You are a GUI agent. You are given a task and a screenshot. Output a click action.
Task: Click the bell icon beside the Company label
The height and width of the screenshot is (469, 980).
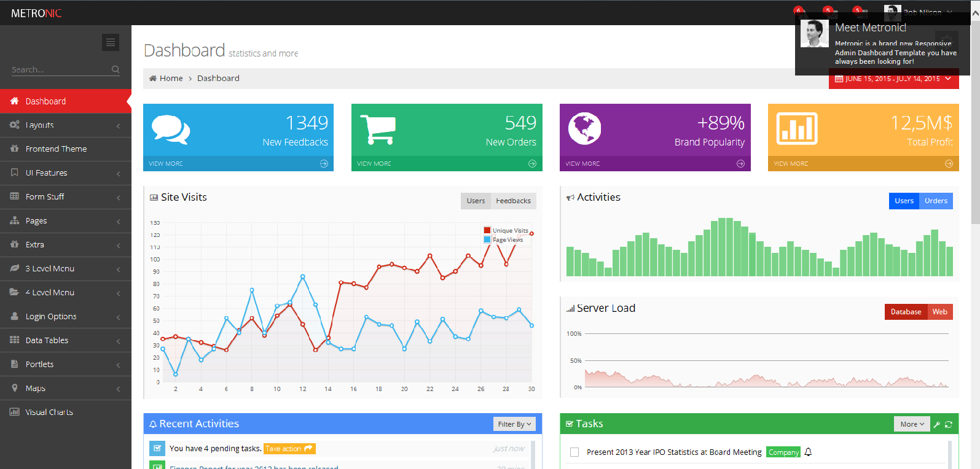(x=809, y=452)
